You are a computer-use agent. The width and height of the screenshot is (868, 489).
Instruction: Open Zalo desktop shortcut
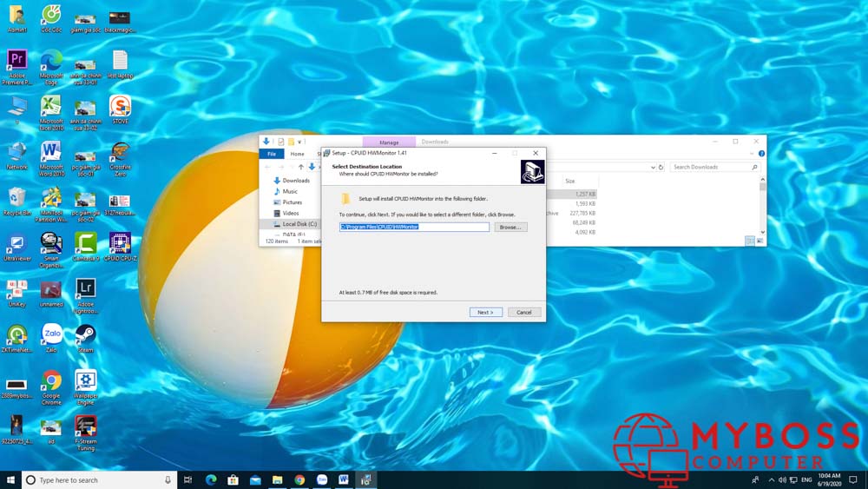(x=51, y=339)
